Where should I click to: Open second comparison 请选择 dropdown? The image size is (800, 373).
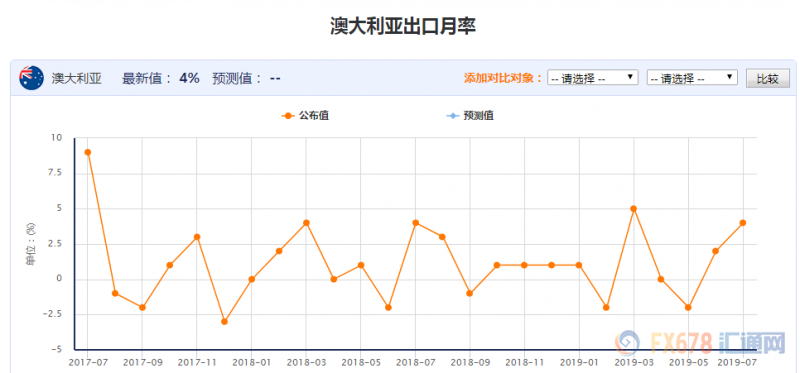[x=692, y=78]
